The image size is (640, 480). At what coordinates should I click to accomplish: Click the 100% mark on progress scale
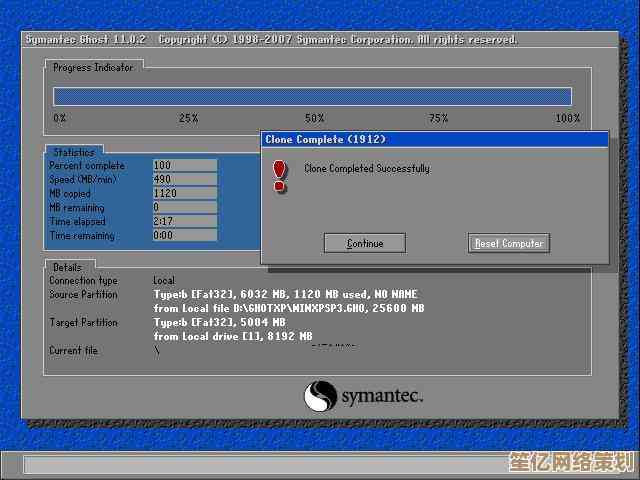(567, 118)
